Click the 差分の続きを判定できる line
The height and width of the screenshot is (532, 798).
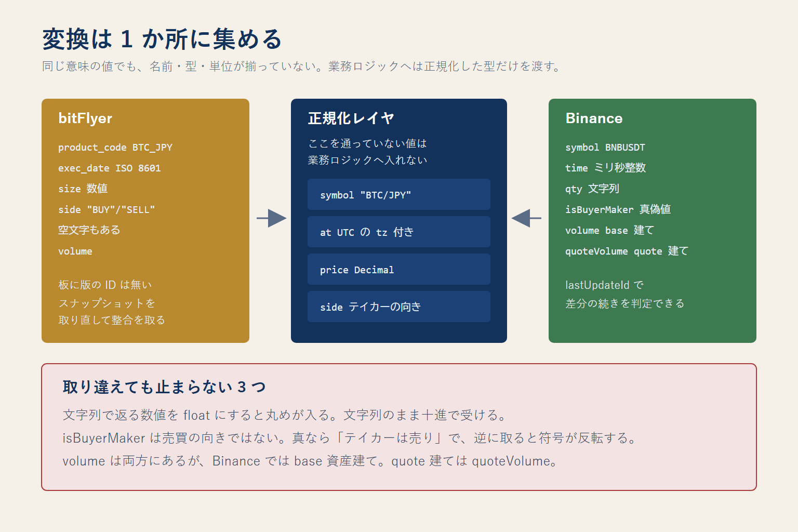click(x=625, y=303)
